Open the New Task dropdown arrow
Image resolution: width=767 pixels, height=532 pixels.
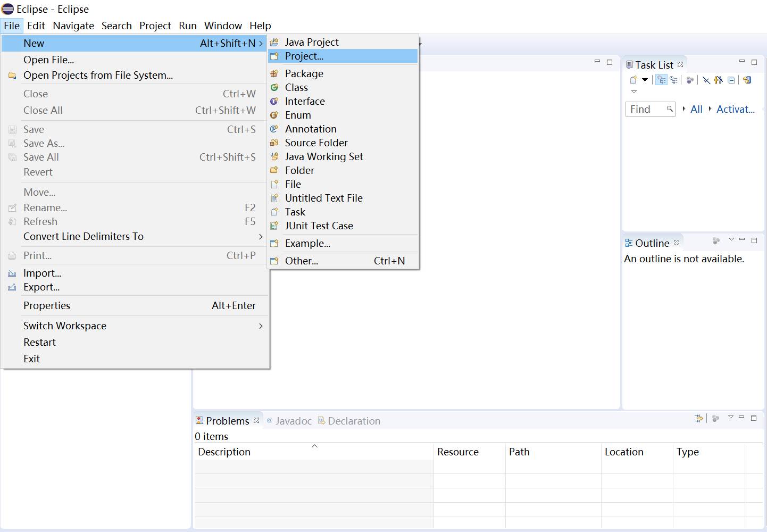click(x=645, y=80)
